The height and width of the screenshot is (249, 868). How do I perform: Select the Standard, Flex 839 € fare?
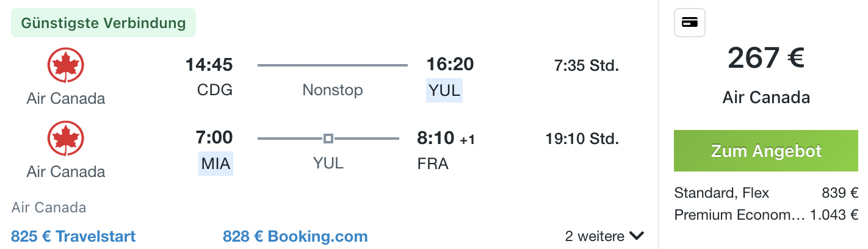pos(766,193)
